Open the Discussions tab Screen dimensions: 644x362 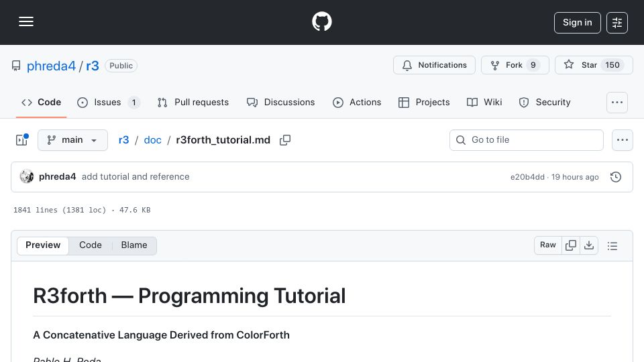tap(281, 102)
